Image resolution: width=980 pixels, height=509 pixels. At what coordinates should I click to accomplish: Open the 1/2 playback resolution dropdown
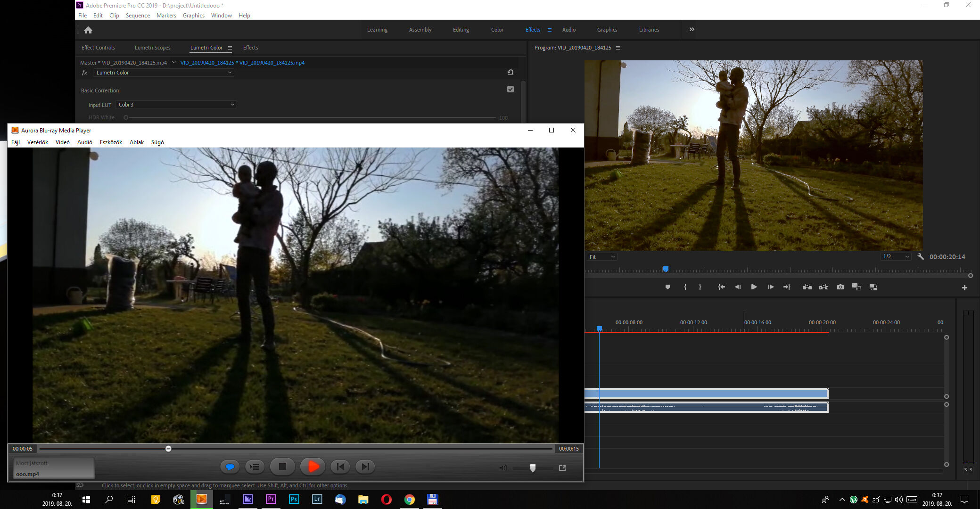pos(895,256)
